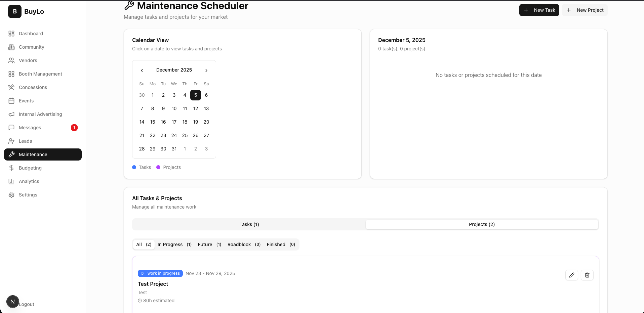Click the Leads user-plus icon
Viewport: 644px width, 313px height.
point(11,141)
